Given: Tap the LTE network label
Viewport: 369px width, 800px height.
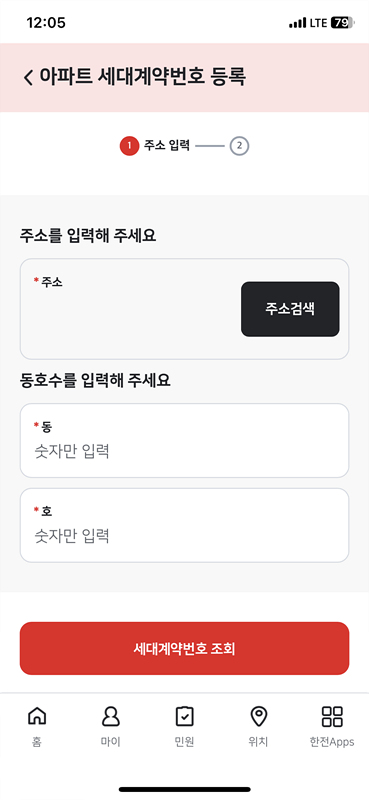Looking at the screenshot, I should (x=318, y=23).
